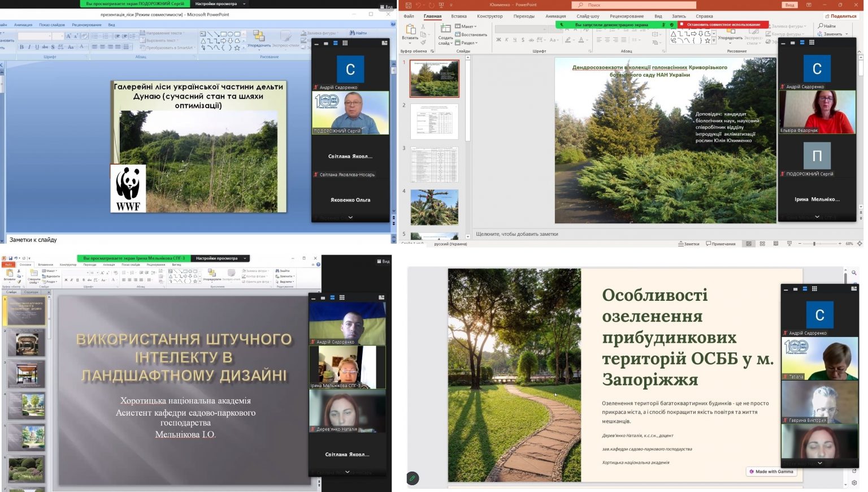Switch to the Конструктор ribbon tab

489,16
